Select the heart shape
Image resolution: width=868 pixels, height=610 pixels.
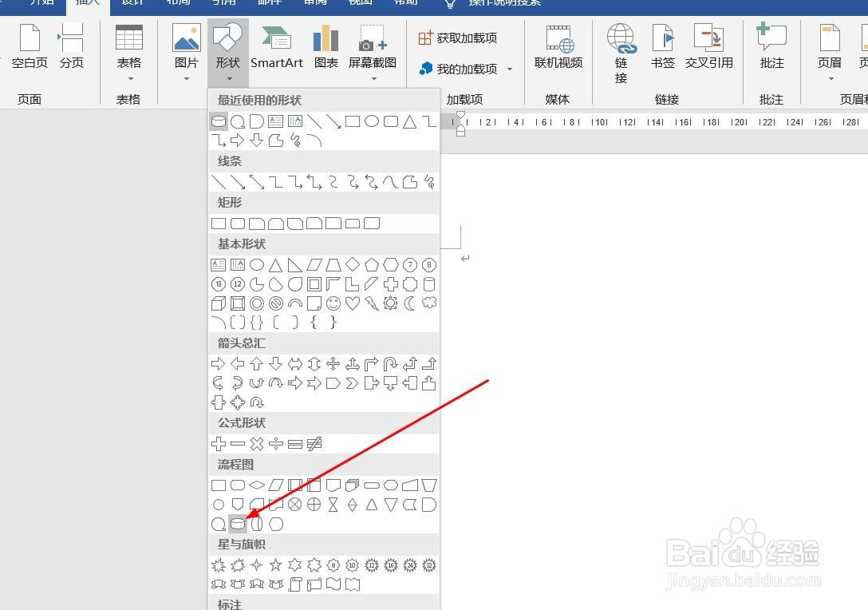(x=353, y=303)
